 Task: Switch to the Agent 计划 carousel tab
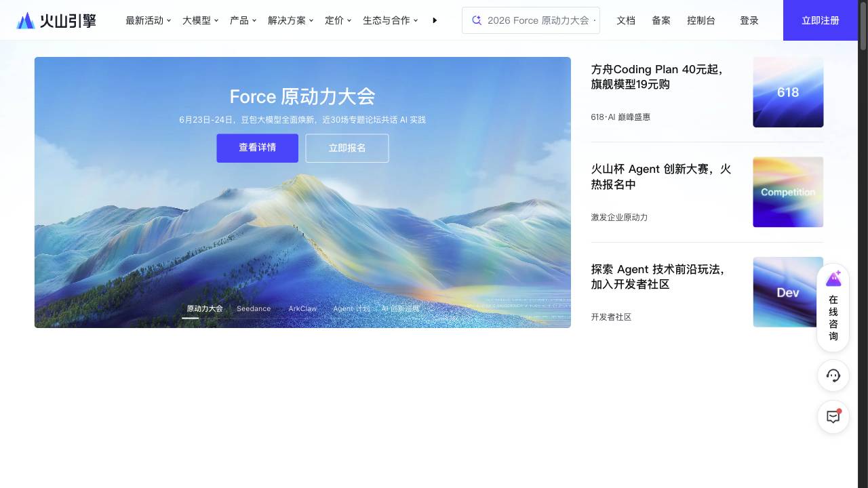coord(351,308)
